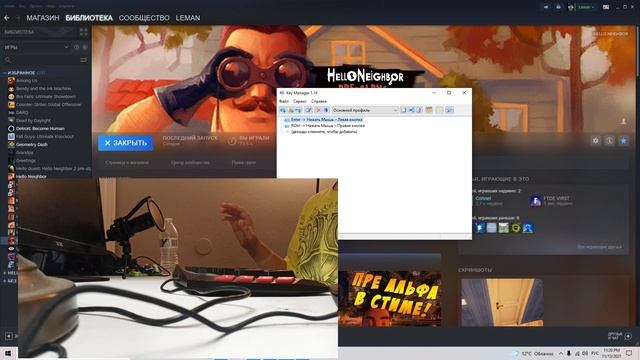Open friend Conner's profile

click(x=483, y=198)
